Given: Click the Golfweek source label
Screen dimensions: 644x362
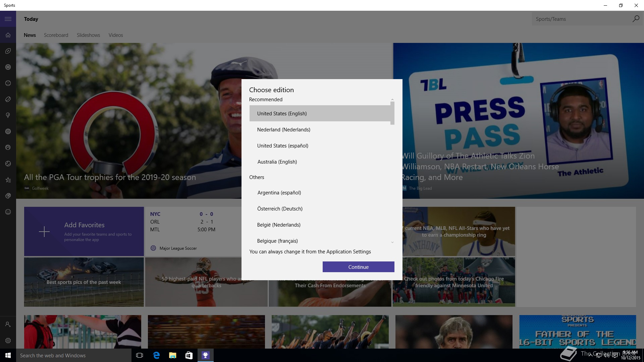Looking at the screenshot, I should (x=40, y=188).
